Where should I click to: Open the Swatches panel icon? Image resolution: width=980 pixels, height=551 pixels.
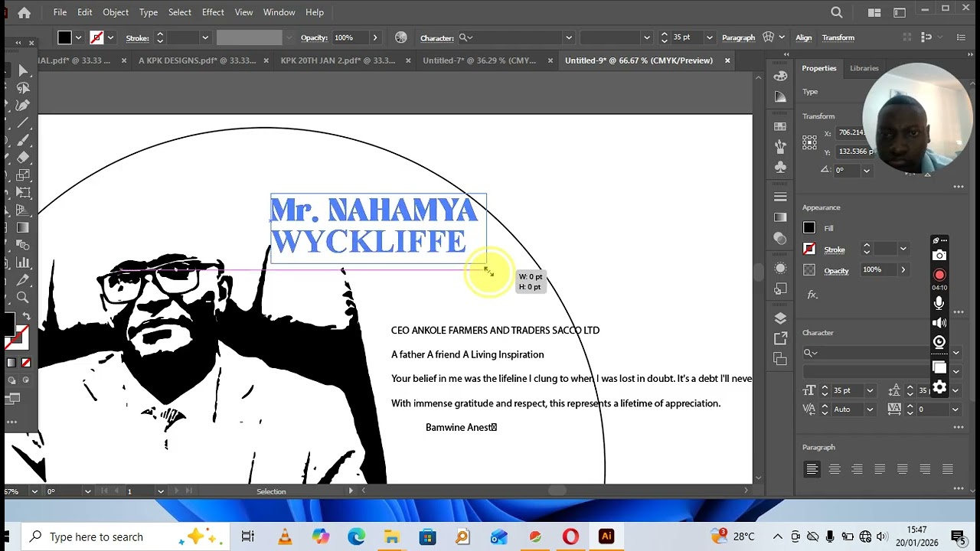coord(780,126)
